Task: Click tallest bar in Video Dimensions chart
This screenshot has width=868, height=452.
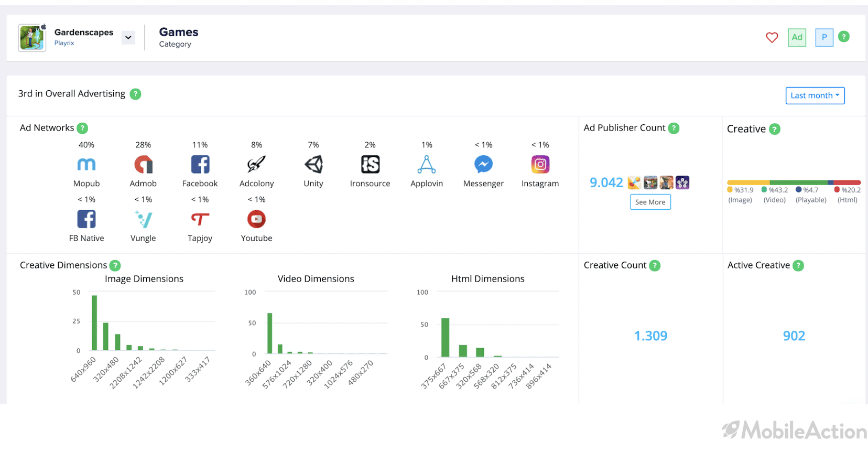Action: pos(270,333)
